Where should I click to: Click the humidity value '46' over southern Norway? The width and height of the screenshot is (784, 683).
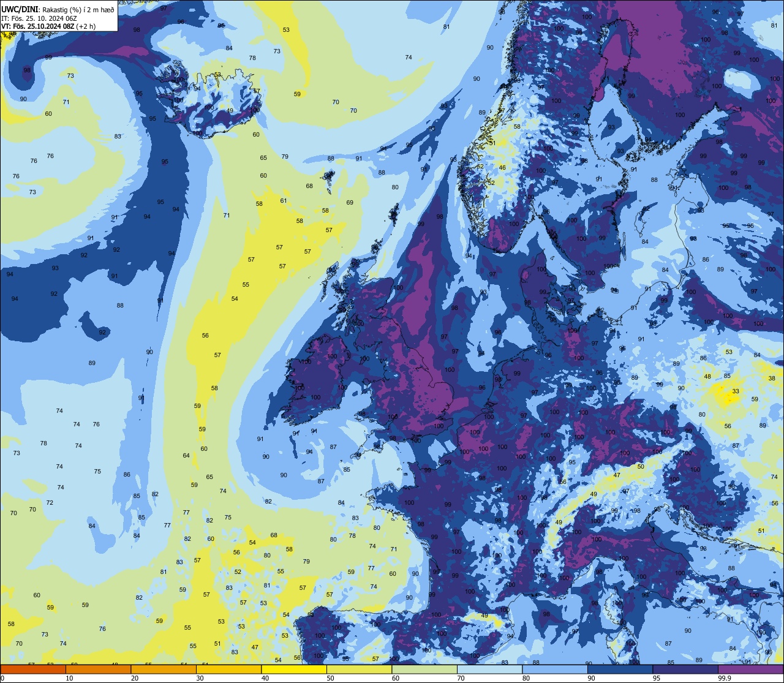coord(502,168)
